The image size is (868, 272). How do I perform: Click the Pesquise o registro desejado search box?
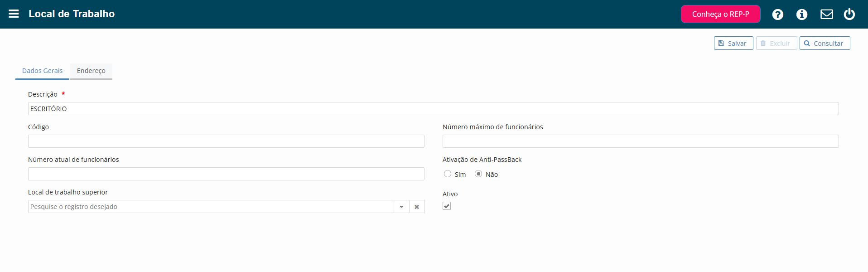pyautogui.click(x=211, y=207)
